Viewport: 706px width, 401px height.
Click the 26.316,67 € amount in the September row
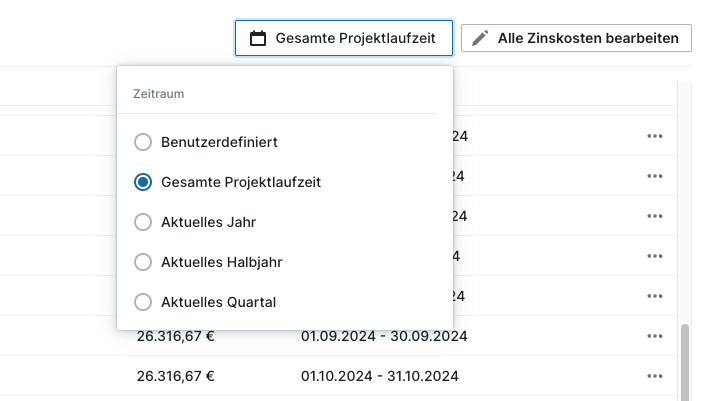pos(176,336)
